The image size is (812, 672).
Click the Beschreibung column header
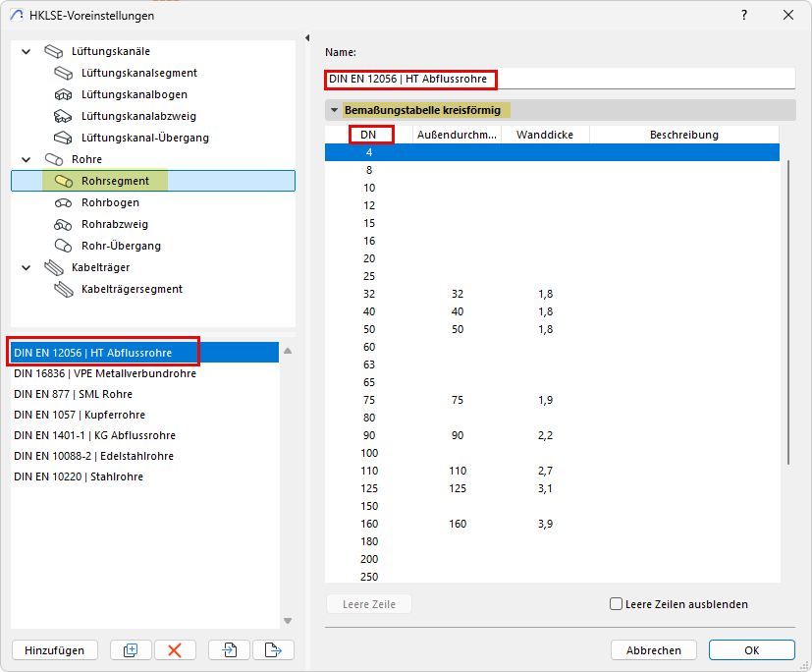[x=684, y=135]
